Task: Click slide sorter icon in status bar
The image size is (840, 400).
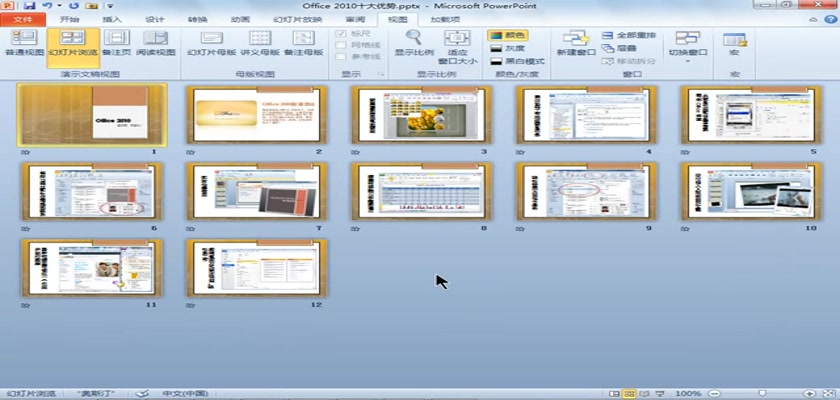Action: tap(630, 394)
